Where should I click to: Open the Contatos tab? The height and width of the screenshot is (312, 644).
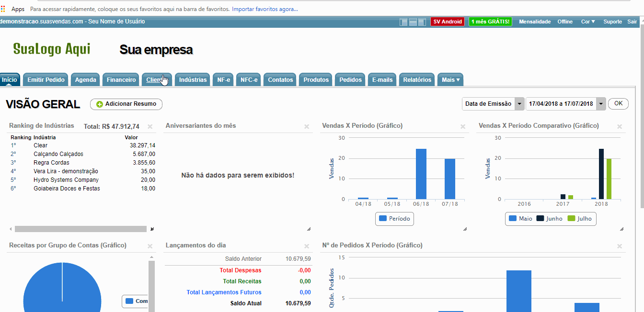pos(280,80)
